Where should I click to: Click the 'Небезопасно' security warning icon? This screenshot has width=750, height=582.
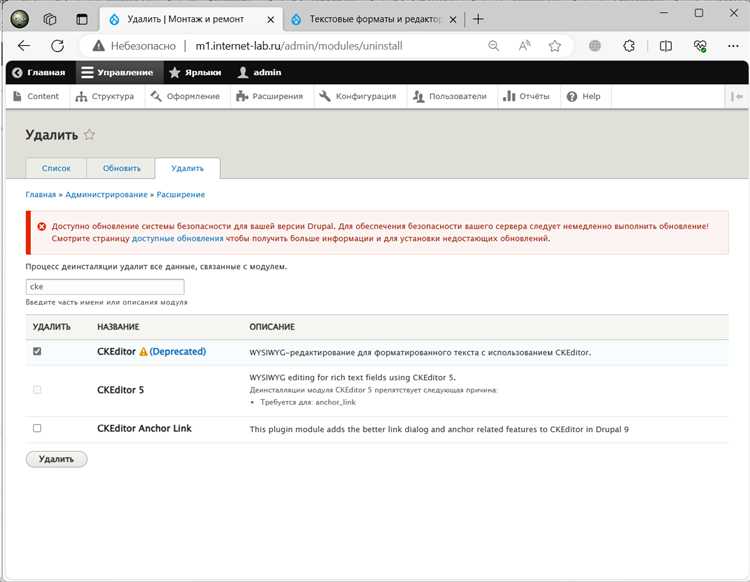point(99,46)
